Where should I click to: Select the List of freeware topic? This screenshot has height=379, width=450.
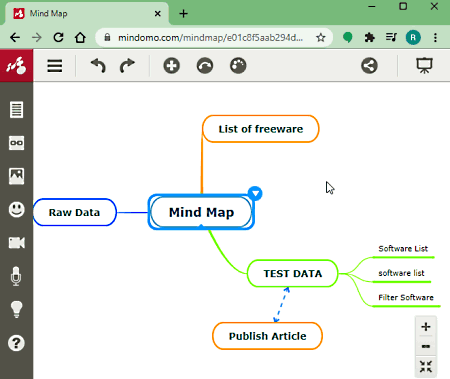[x=261, y=129]
